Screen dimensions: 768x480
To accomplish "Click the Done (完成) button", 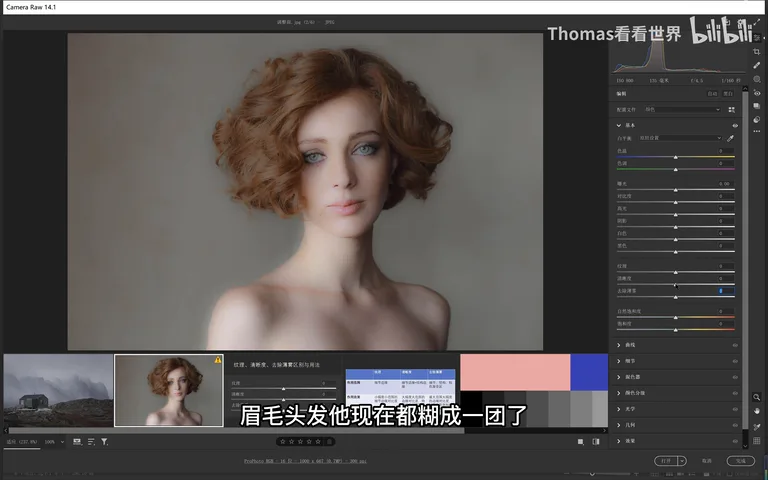I will coord(741,461).
